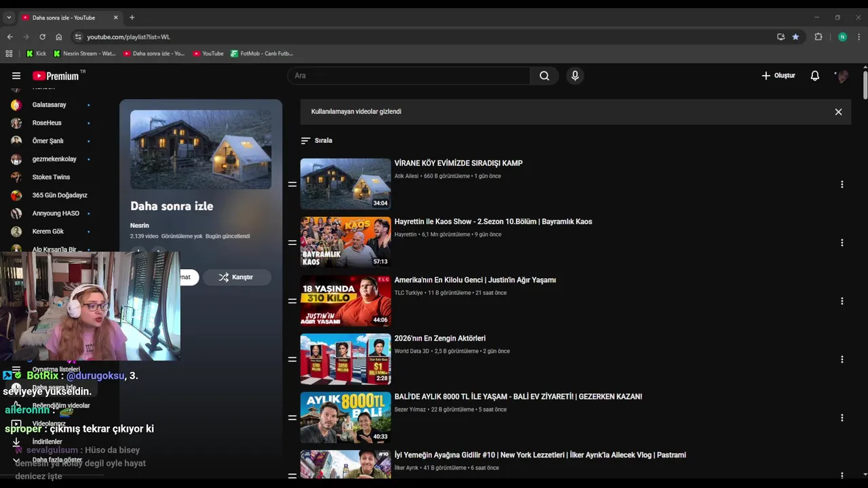
Task: Open YouTube bookmark in bookmarks bar
Action: [x=208, y=54]
